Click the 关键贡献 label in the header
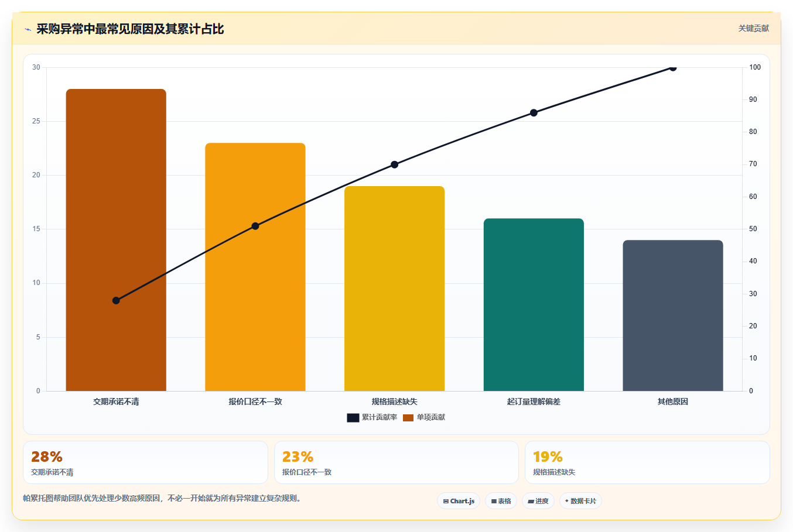 coord(753,28)
